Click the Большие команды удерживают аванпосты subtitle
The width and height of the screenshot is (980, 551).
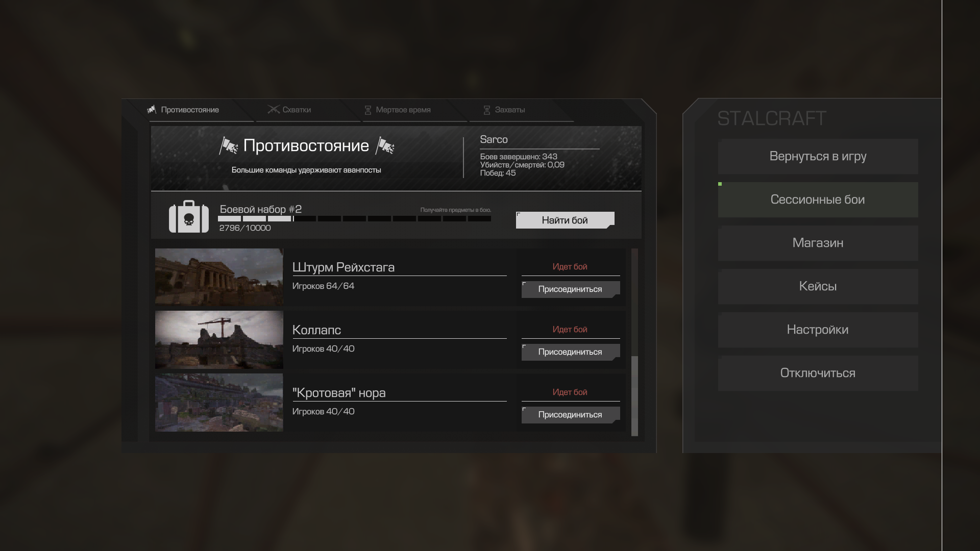(x=306, y=170)
